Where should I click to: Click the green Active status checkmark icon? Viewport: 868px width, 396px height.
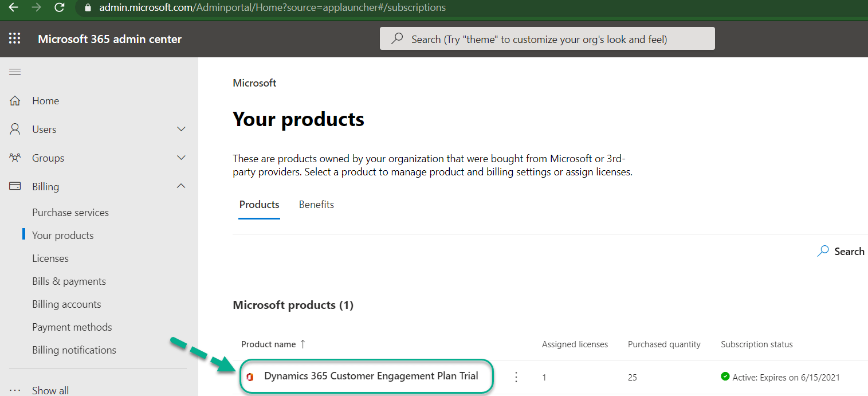[725, 377]
